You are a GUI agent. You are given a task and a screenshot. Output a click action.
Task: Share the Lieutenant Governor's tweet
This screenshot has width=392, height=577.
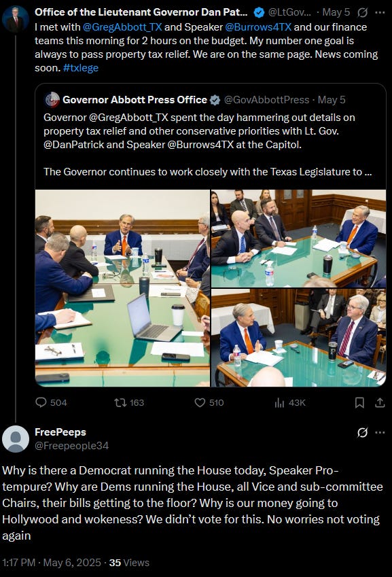380,402
